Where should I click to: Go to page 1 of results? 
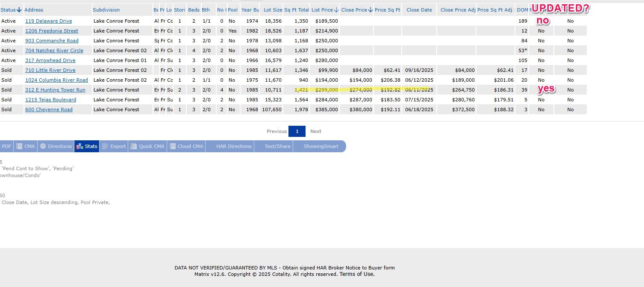297,131
